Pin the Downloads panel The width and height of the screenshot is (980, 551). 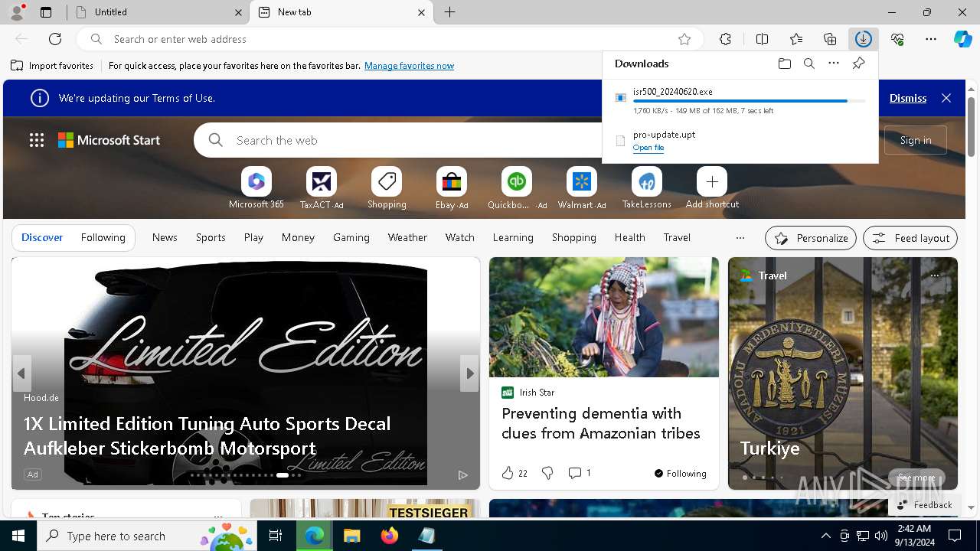coord(858,64)
